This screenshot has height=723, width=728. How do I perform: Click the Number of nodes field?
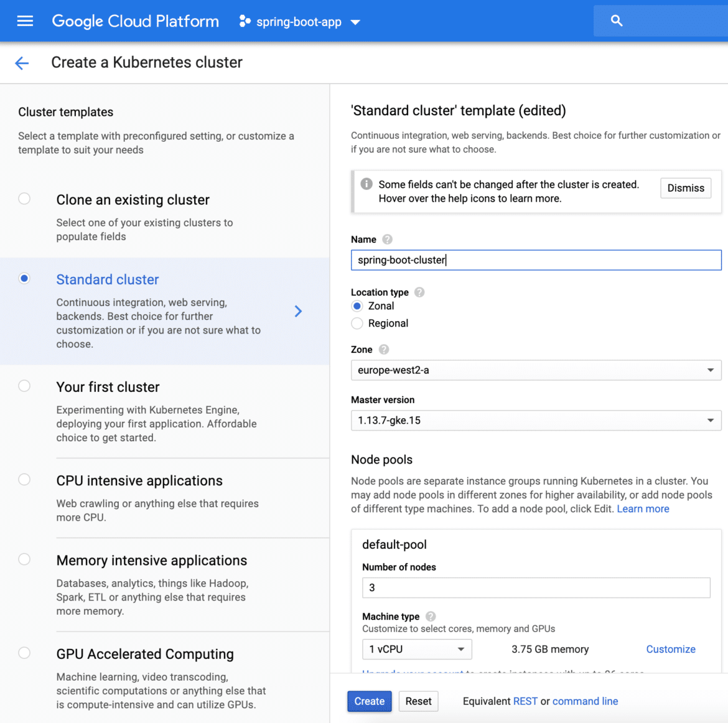(536, 587)
